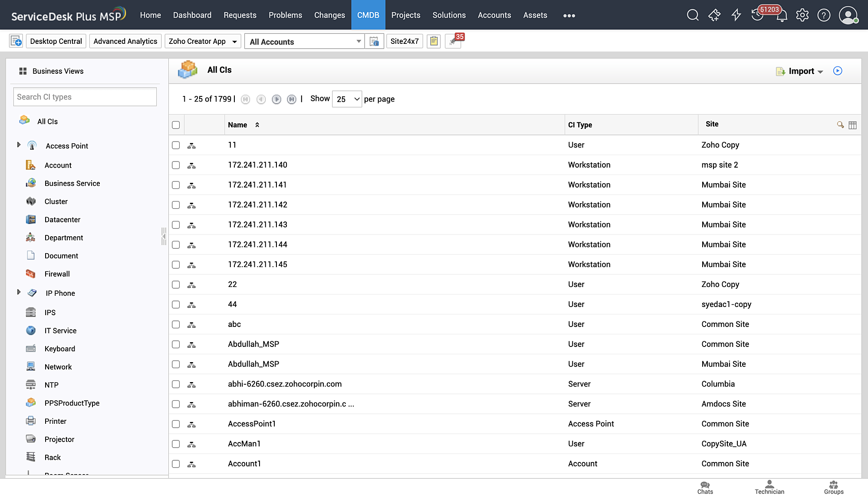Viewport: 868px width, 495px height.
Task: Go to next page of CIs
Action: (x=276, y=99)
